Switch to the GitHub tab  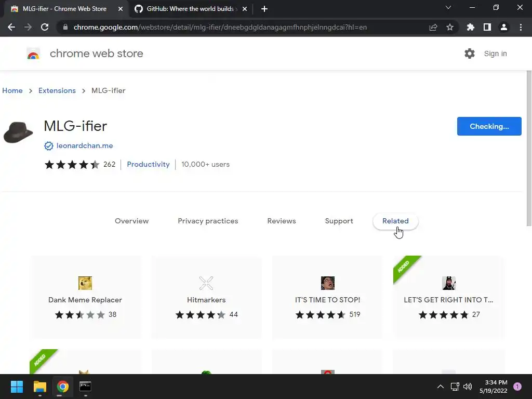tap(190, 9)
